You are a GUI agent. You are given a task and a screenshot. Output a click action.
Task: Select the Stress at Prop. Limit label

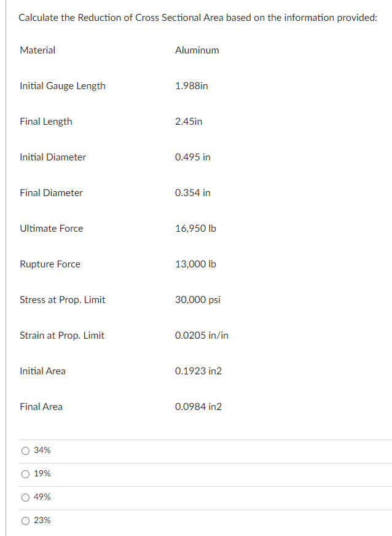pos(62,299)
